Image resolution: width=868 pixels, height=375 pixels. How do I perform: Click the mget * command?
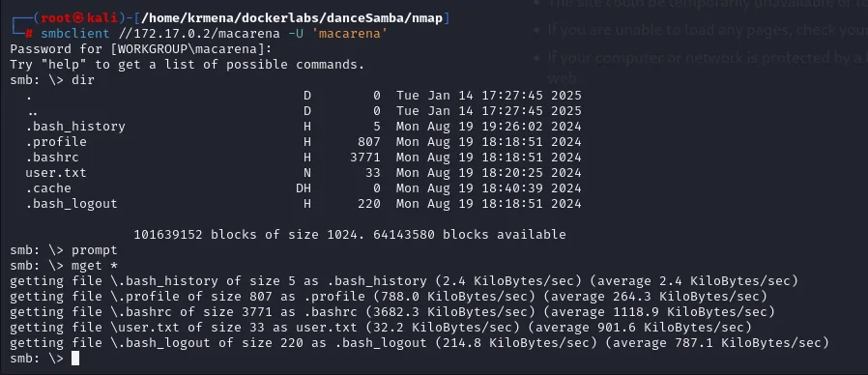[x=95, y=266]
